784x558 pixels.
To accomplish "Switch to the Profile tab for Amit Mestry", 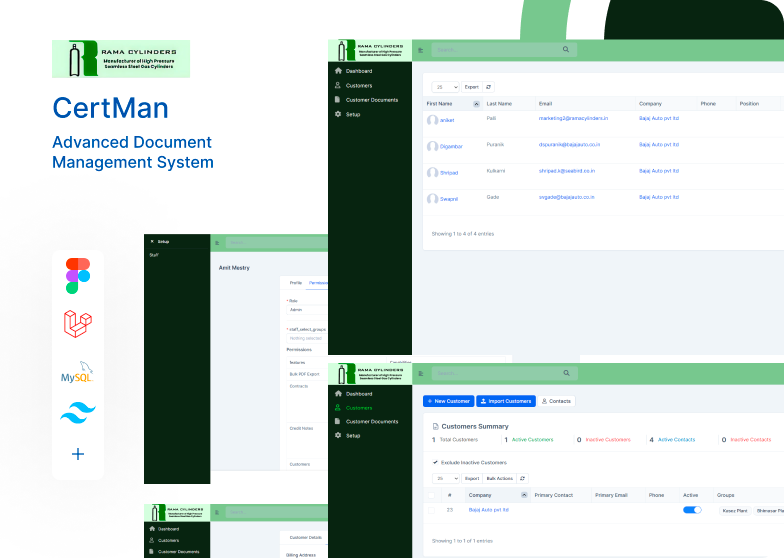I will point(295,283).
